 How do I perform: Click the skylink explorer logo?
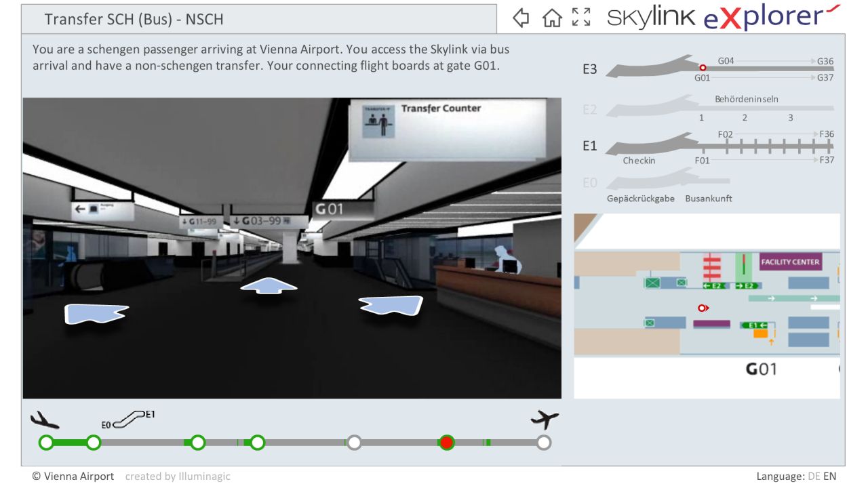(724, 17)
